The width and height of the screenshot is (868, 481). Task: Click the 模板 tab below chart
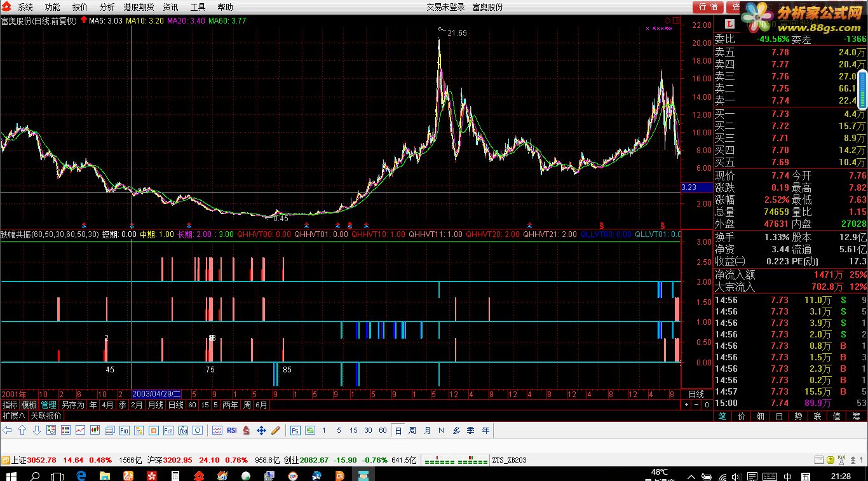point(29,405)
